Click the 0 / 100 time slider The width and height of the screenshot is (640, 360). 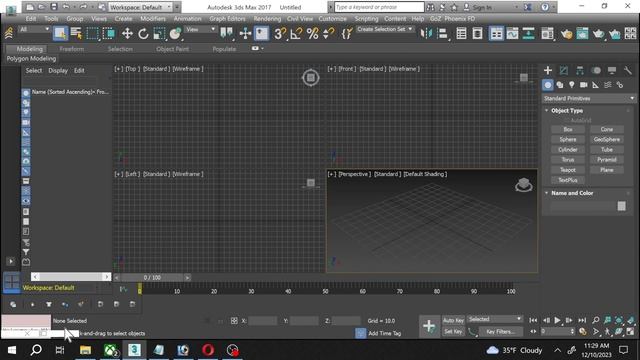point(152,278)
